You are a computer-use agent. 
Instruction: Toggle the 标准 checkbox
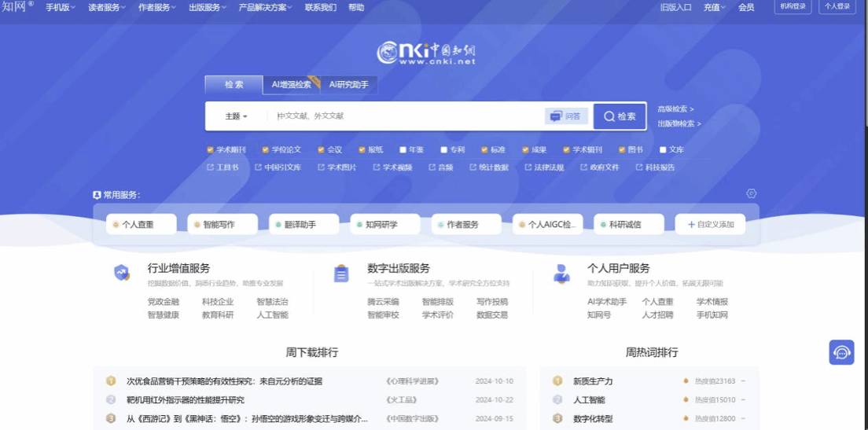point(484,150)
